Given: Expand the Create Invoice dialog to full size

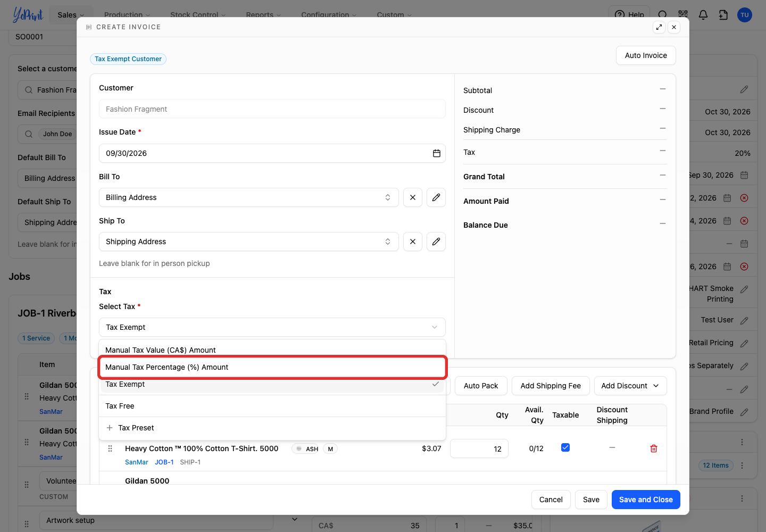Looking at the screenshot, I should (x=659, y=27).
